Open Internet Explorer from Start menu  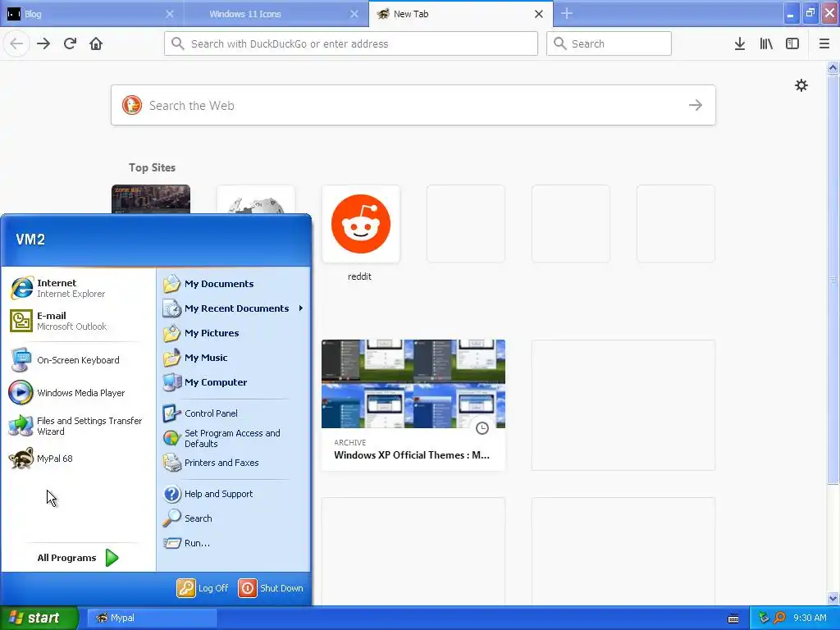tap(58, 288)
